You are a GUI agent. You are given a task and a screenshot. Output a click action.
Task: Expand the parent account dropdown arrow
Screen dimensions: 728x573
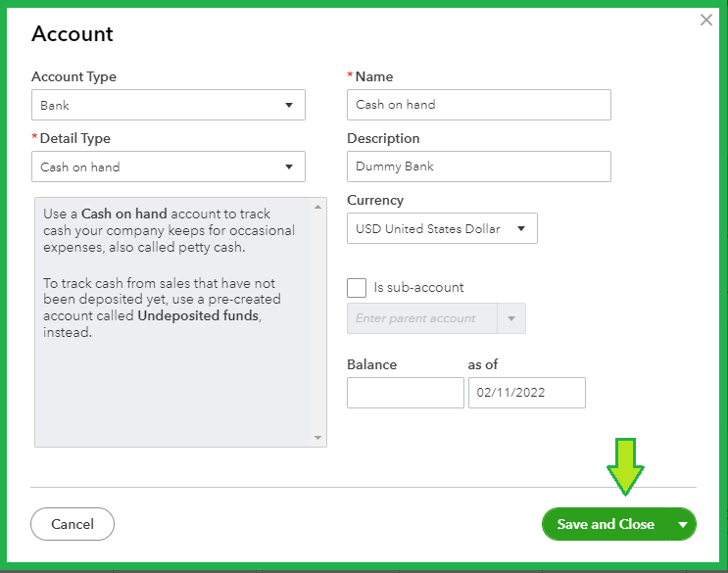[x=511, y=318]
